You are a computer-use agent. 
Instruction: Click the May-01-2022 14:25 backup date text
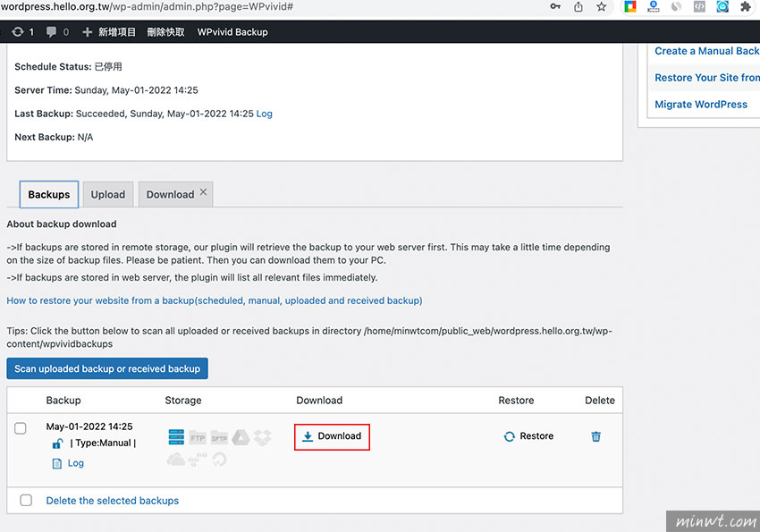coord(89,426)
